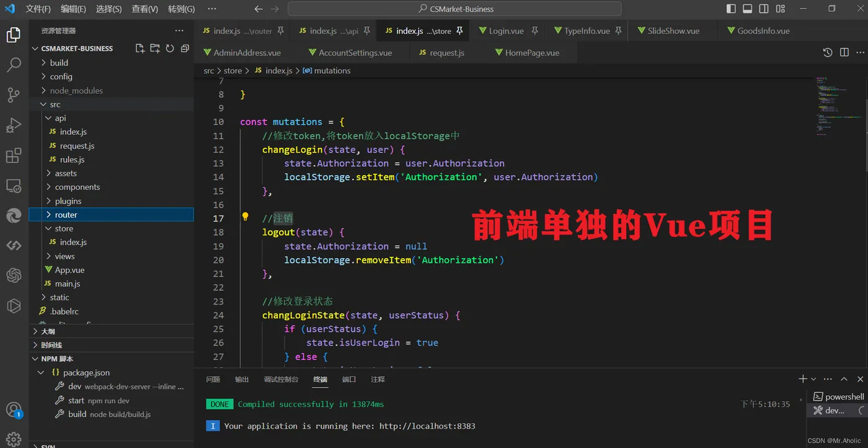Refresh the explorer file tree

[x=170, y=48]
